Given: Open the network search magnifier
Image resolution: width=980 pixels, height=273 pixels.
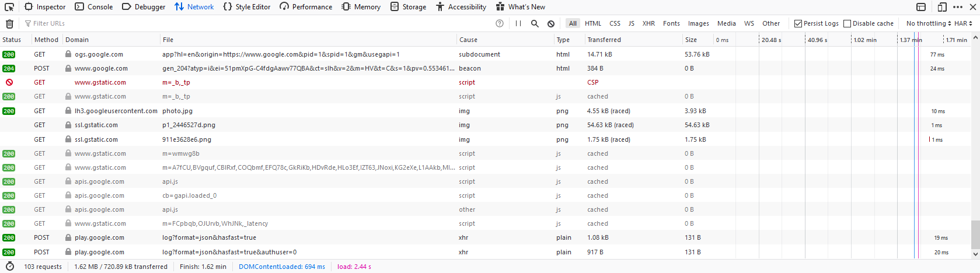Looking at the screenshot, I should pyautogui.click(x=535, y=24).
